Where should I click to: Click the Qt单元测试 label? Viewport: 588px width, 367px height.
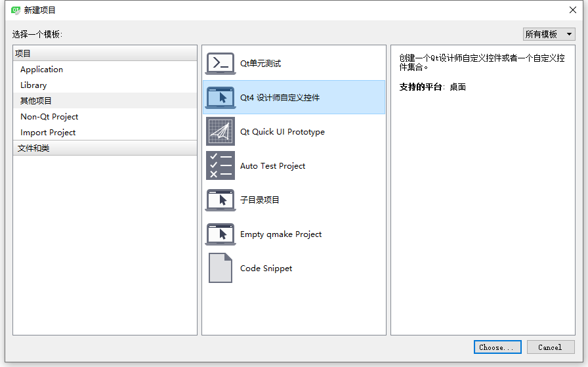[261, 64]
